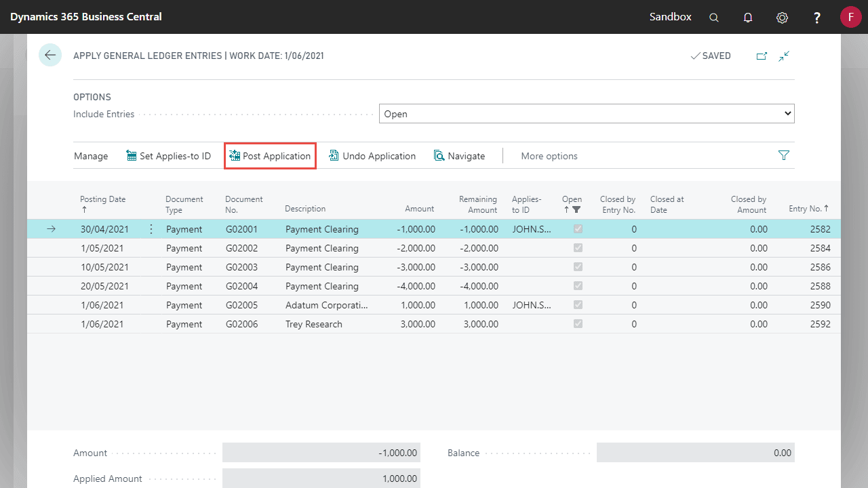Click amount -2,000.00 in Amount column
Viewport: 868px width, 488px height.
point(416,248)
